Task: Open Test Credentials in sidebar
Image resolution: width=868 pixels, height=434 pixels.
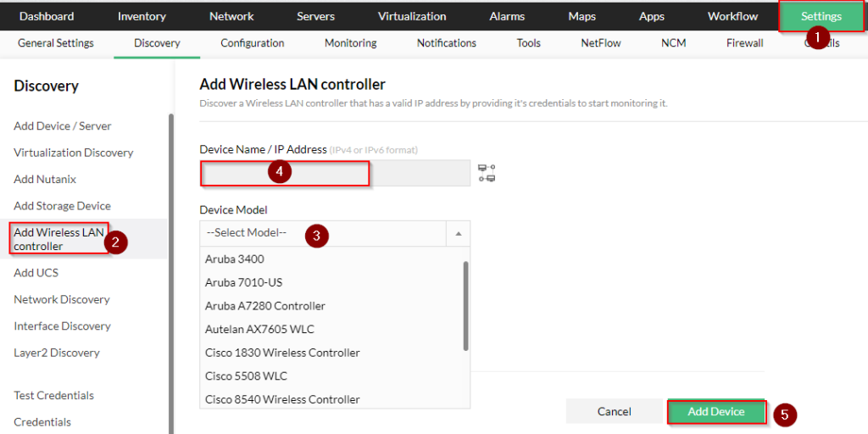Action: (x=53, y=395)
